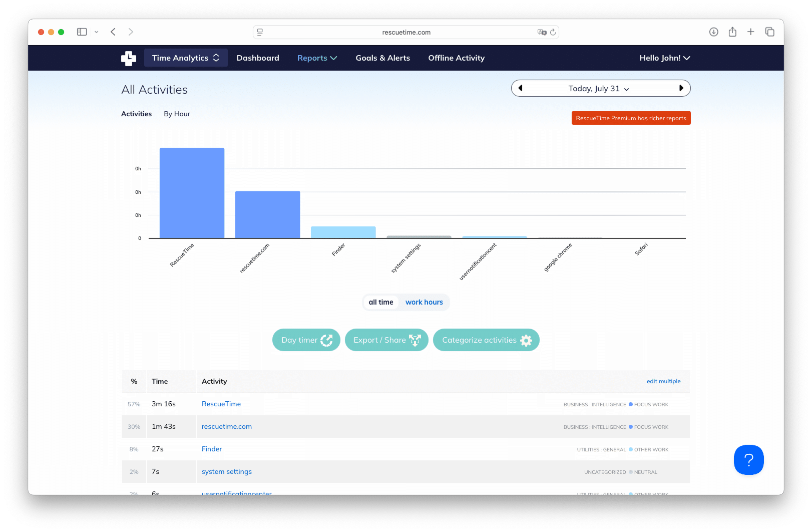Screen dimensions: 812x532
Task: Go to next day arrow
Action: [681, 88]
